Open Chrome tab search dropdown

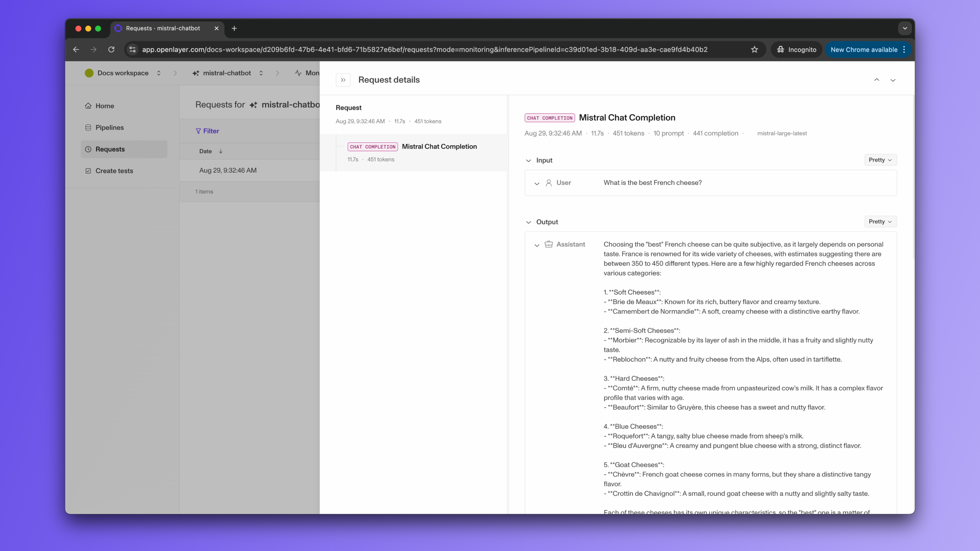904,28
